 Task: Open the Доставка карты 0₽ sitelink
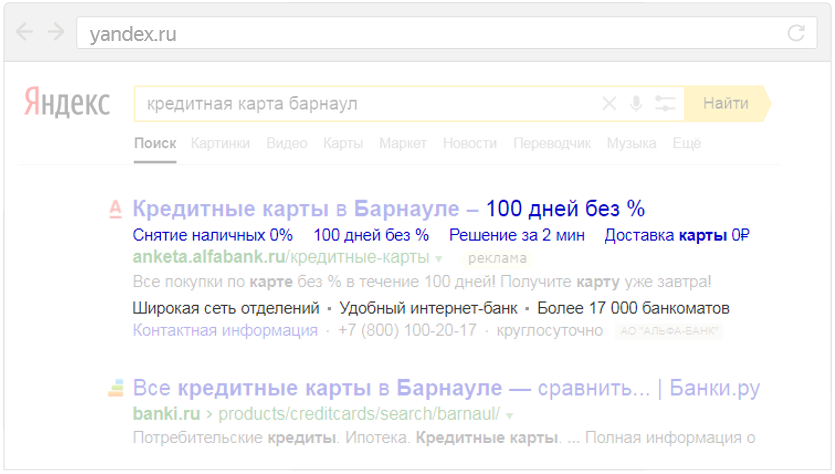(677, 235)
